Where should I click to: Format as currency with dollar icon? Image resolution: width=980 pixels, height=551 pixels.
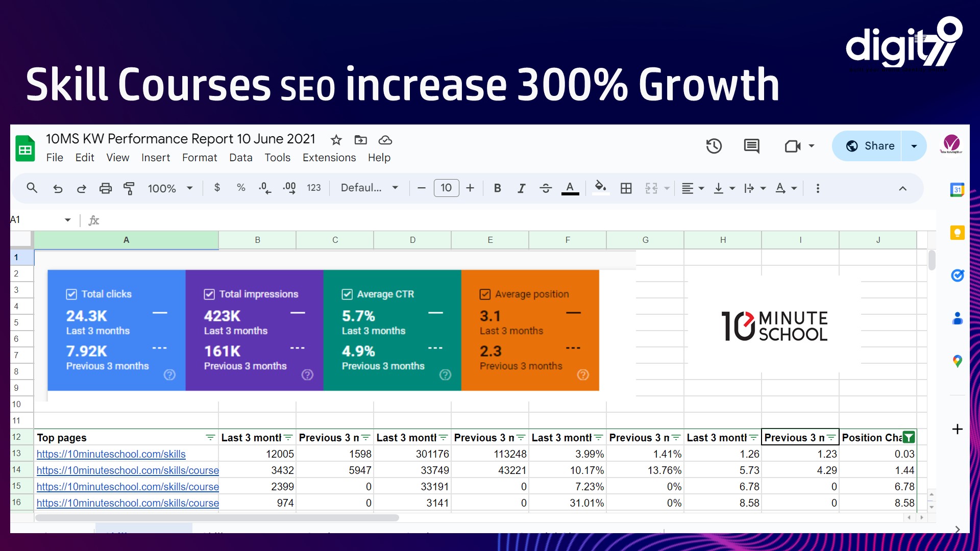coord(217,188)
